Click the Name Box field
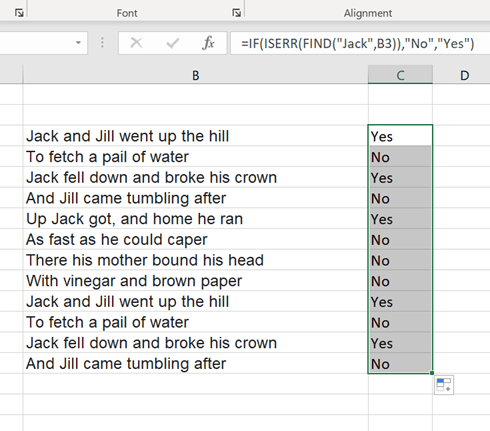This screenshot has height=431, width=490. tap(43, 43)
